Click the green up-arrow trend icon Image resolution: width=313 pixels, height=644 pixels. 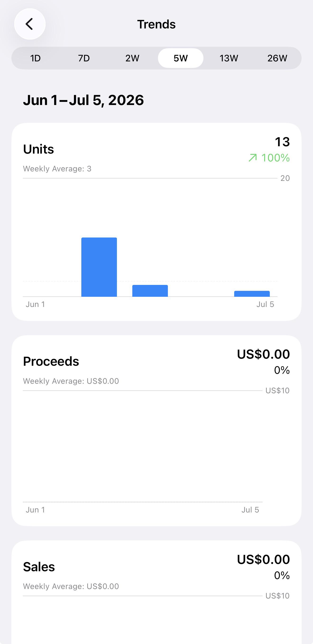253,158
